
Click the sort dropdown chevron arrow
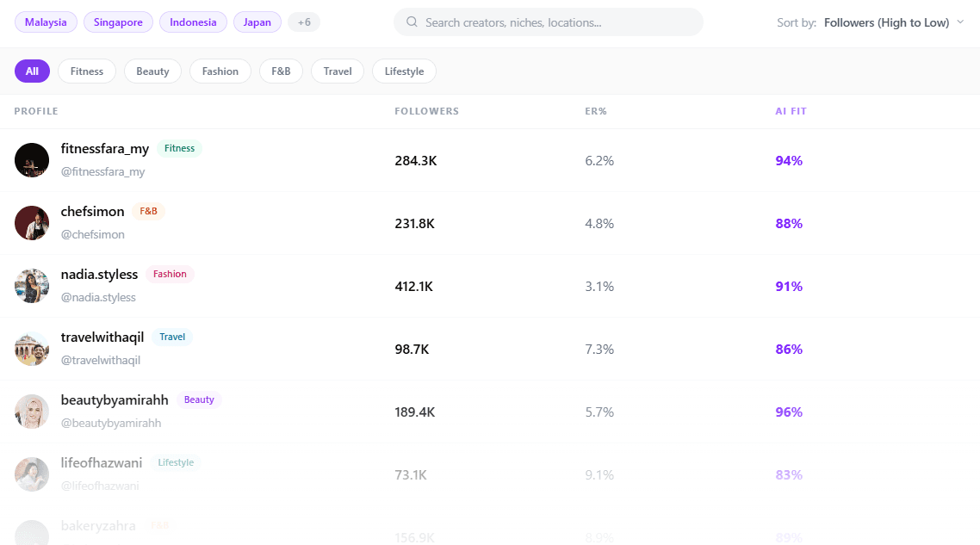(x=960, y=22)
